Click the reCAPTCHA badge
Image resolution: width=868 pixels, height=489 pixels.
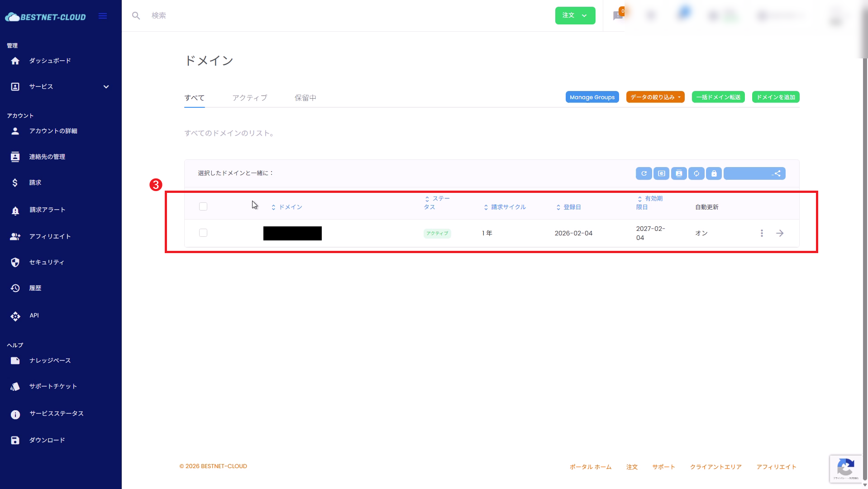pos(845,468)
